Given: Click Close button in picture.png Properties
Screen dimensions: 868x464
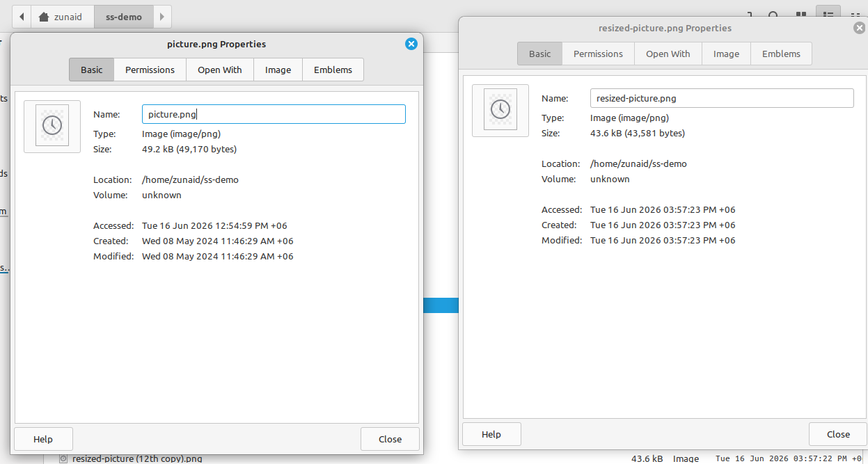Looking at the screenshot, I should tap(390, 439).
